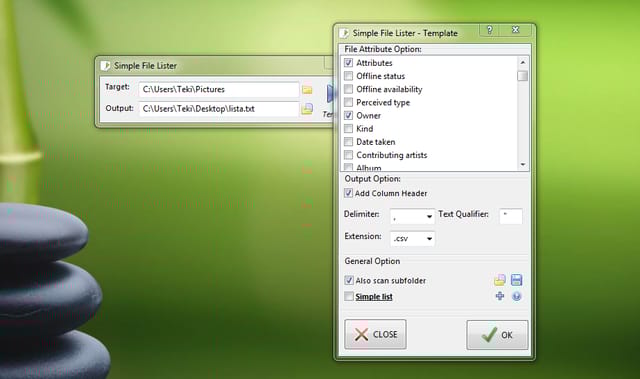Click the open template folder icon
This screenshot has width=640, height=379.
pyautogui.click(x=500, y=280)
